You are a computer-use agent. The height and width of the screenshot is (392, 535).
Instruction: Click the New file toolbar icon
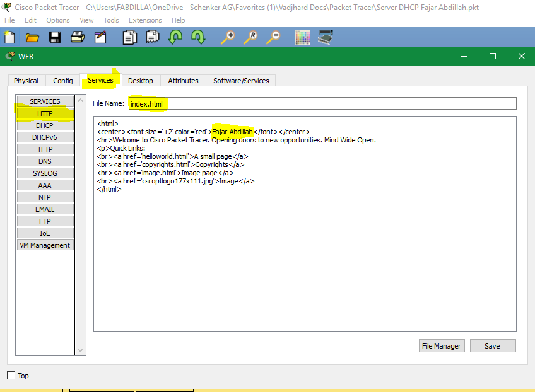(x=9, y=37)
